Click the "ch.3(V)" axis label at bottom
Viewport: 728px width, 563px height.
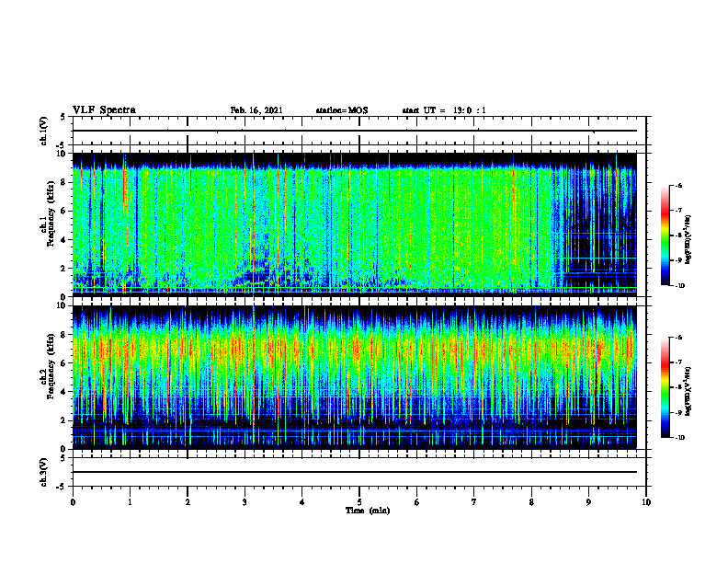point(43,472)
